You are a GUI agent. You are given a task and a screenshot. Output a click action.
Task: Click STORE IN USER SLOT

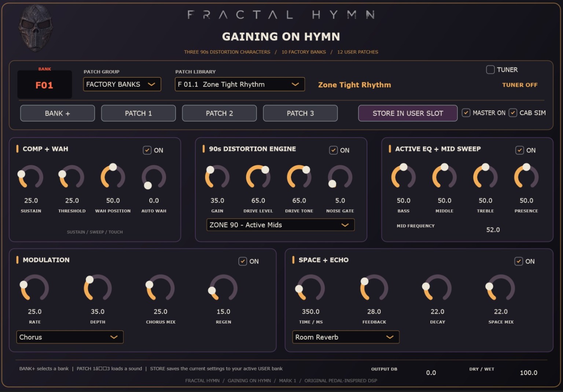[x=408, y=113]
